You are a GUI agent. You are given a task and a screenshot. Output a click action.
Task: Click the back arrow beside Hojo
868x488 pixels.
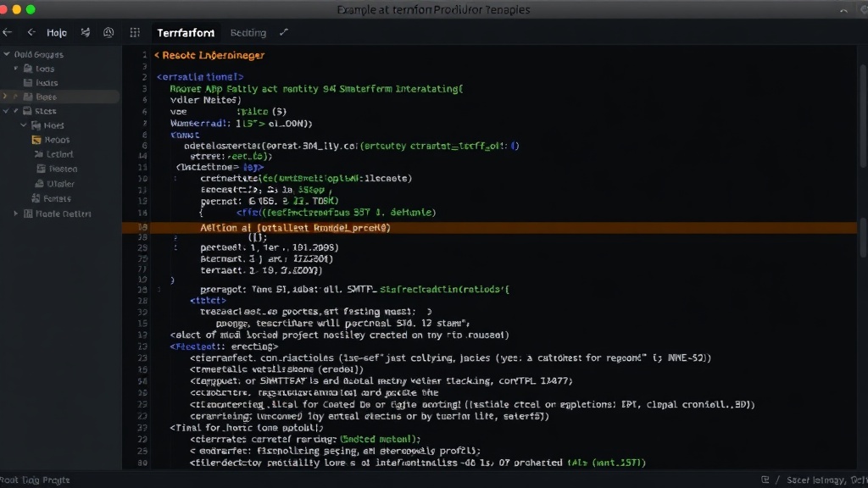[31, 33]
